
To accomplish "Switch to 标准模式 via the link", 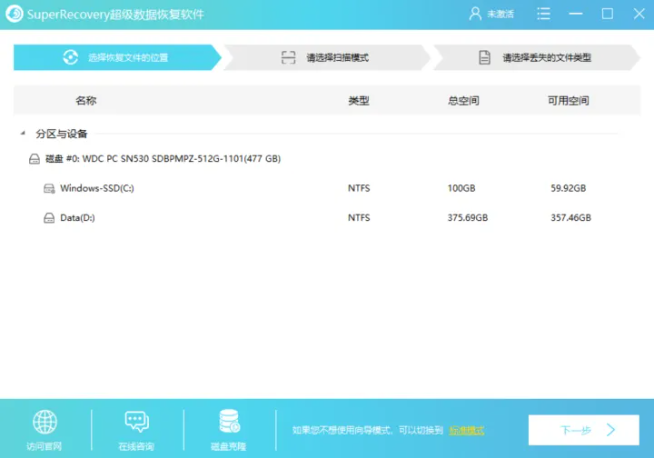I will tap(466, 430).
